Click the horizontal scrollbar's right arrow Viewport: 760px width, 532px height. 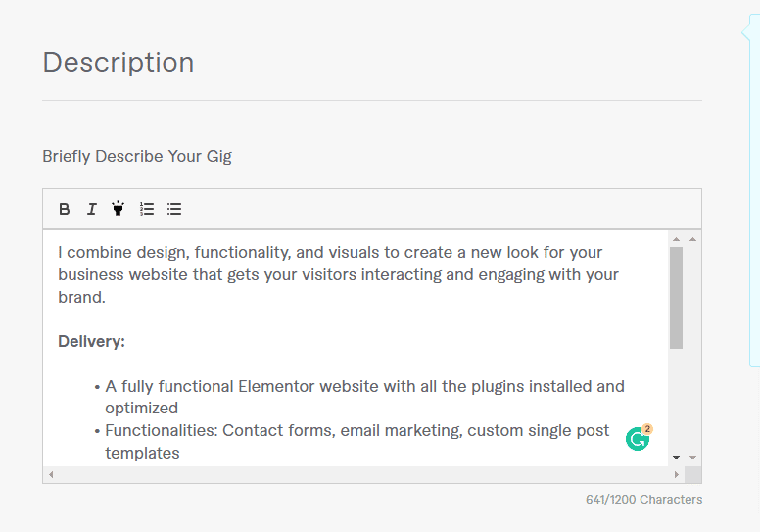coord(676,475)
